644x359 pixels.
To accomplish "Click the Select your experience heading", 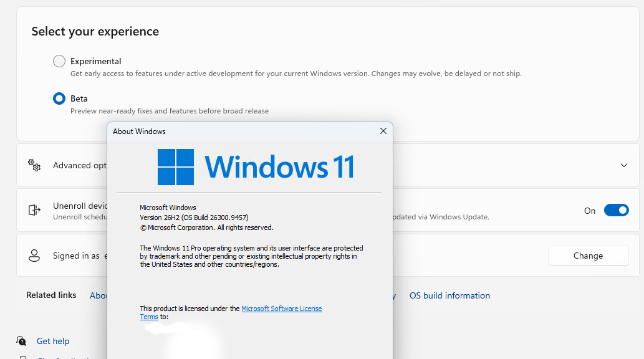I will 95,31.
